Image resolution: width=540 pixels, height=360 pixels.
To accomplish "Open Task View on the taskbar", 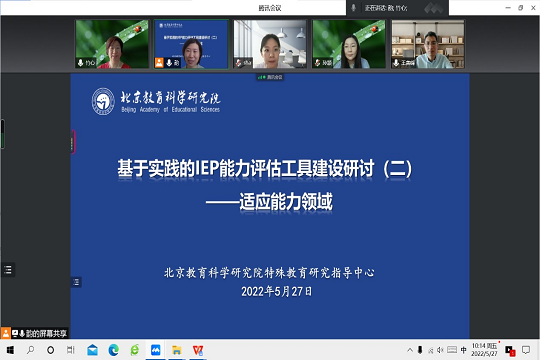I will pos(71,350).
